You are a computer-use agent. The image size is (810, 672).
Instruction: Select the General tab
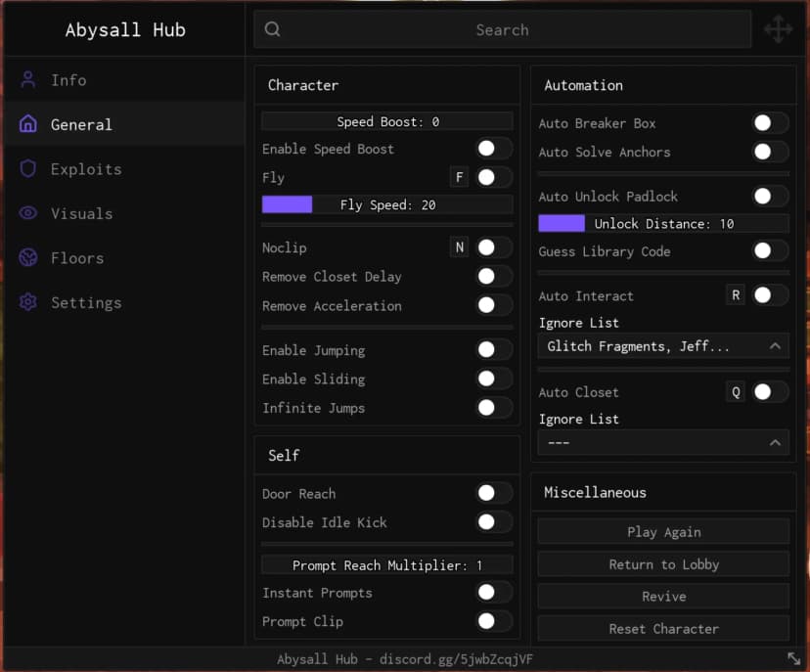[124, 124]
